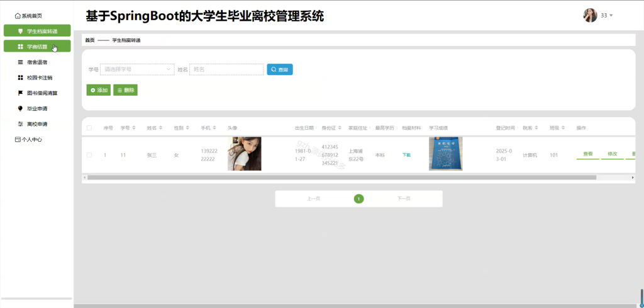The image size is (644, 308).
Task: Toggle the select-all checkbox in table header
Action: pos(89,128)
